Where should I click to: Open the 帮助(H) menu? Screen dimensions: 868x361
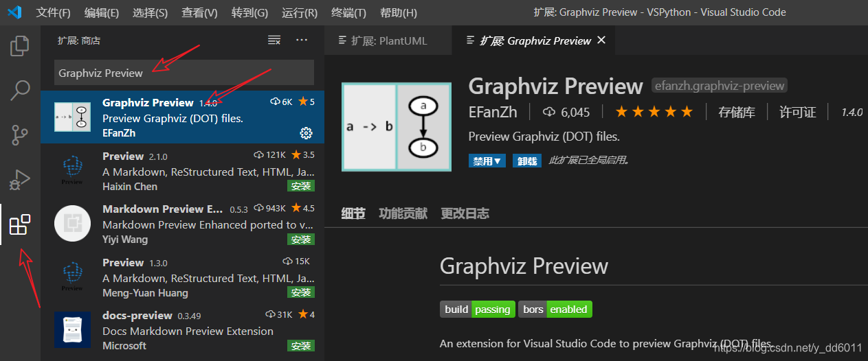tap(398, 12)
